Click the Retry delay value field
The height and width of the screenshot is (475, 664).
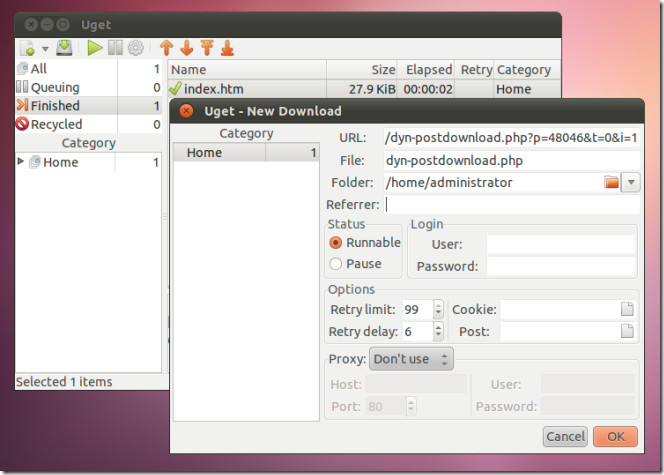click(417, 331)
